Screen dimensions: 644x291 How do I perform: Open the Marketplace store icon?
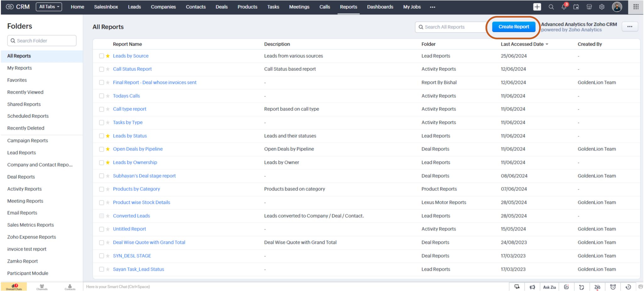[589, 7]
